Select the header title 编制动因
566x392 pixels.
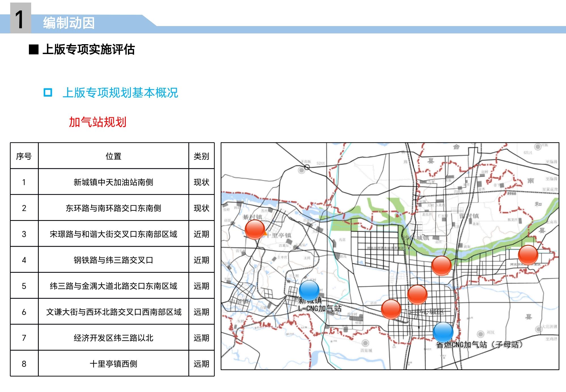tap(69, 23)
